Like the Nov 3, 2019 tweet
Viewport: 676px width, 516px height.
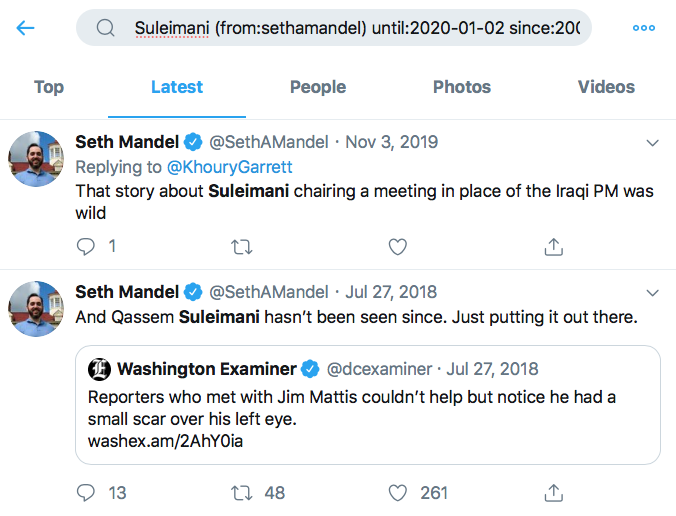(x=397, y=245)
